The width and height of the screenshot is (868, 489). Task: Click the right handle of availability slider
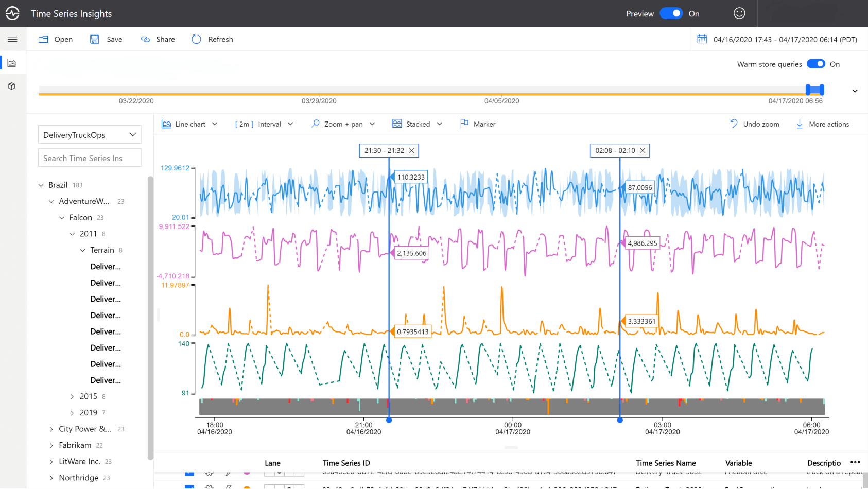pos(822,90)
